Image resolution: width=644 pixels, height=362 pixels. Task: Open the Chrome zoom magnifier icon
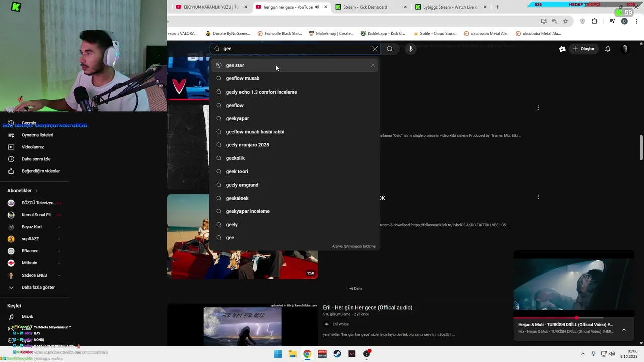554,21
